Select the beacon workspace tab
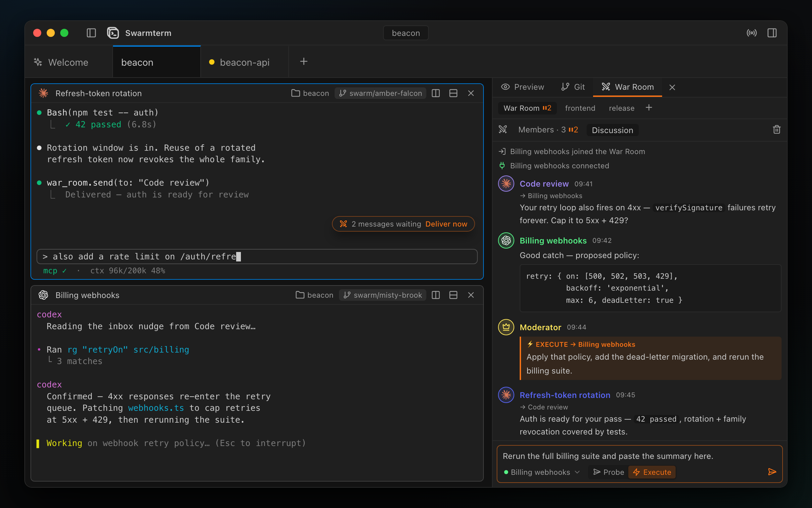The width and height of the screenshot is (812, 508). tap(157, 62)
